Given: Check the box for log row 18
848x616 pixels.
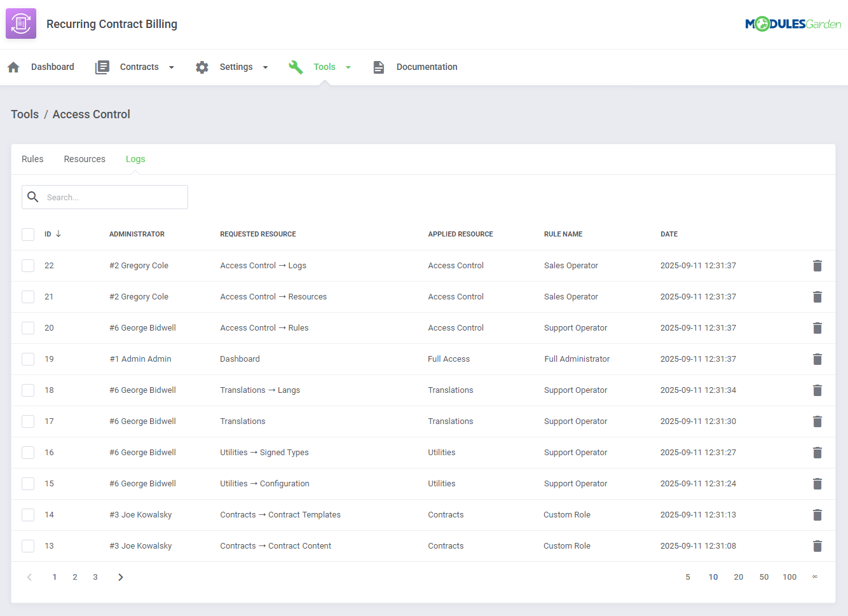Looking at the screenshot, I should pyautogui.click(x=28, y=390).
